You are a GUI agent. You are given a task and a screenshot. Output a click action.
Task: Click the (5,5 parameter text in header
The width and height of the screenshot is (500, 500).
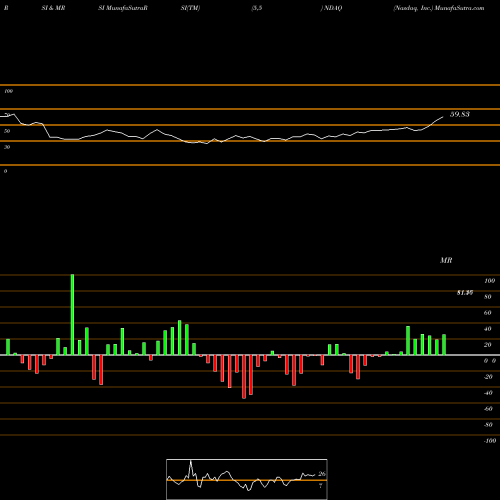pyautogui.click(x=257, y=8)
